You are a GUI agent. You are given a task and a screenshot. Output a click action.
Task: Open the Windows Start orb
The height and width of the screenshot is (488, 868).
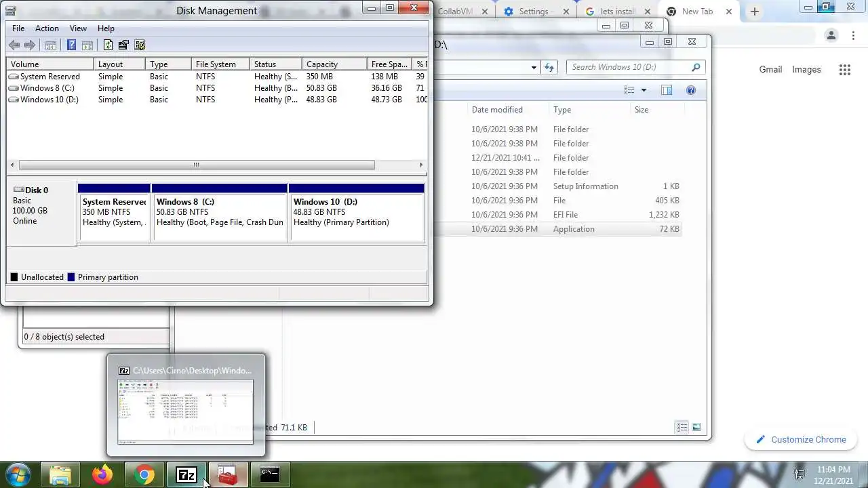17,474
